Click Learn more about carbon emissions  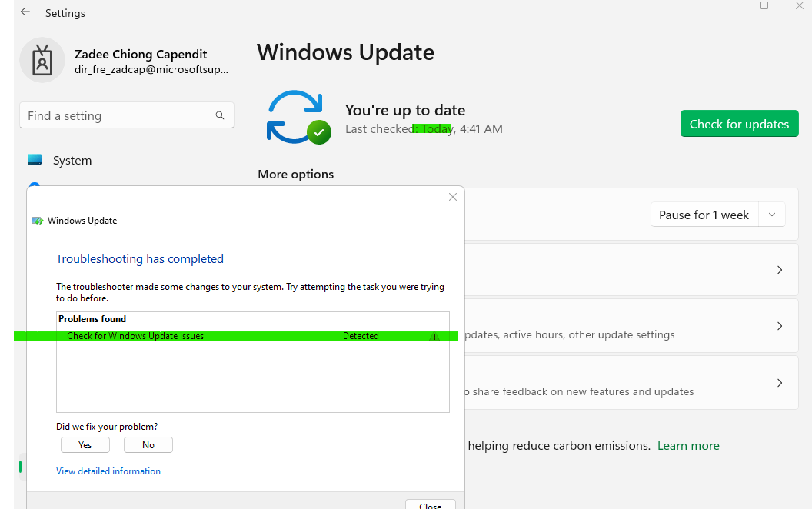click(x=688, y=446)
